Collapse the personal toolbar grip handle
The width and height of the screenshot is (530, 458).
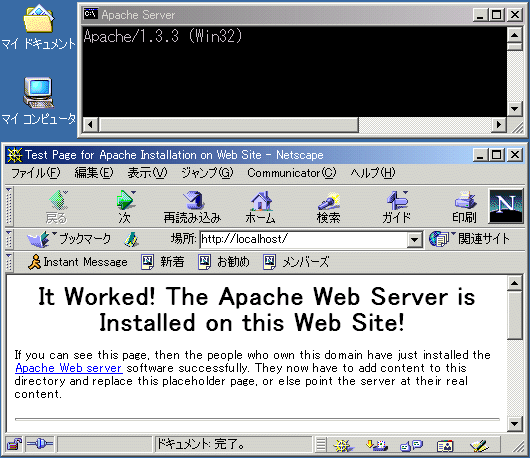9,262
